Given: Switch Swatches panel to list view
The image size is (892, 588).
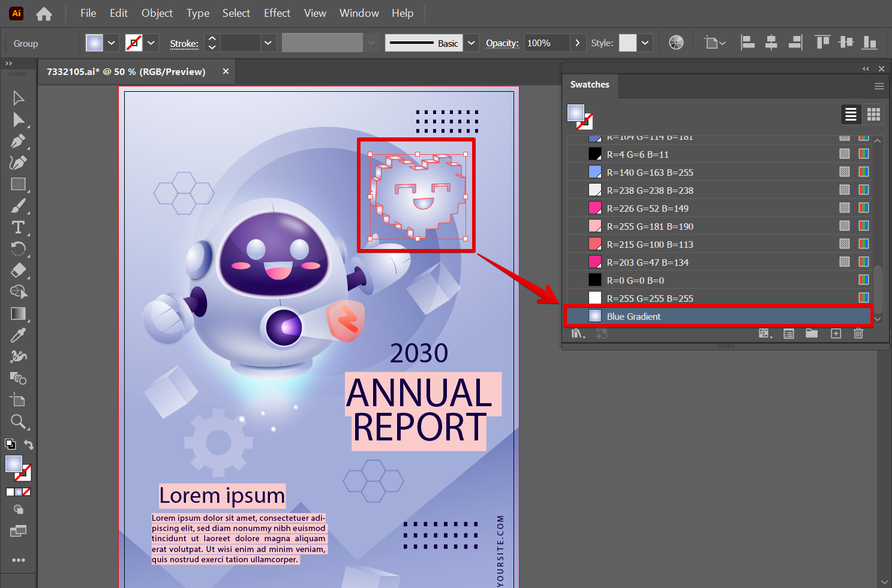Looking at the screenshot, I should (x=851, y=114).
